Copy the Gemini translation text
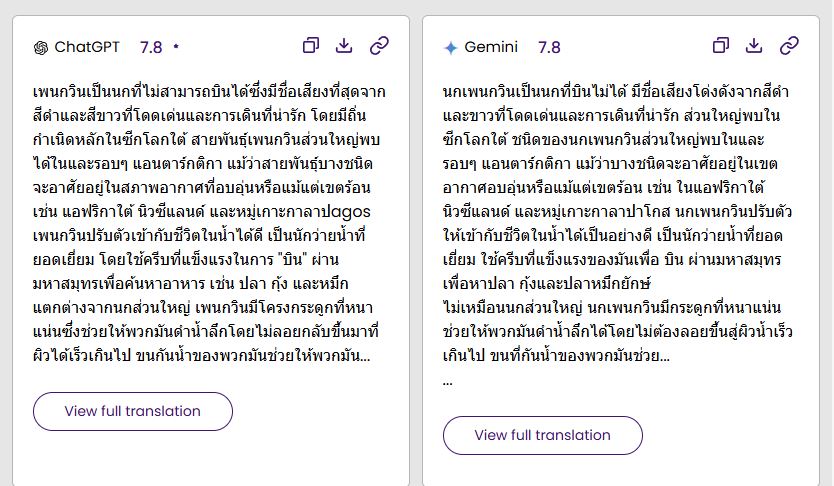 coord(721,45)
